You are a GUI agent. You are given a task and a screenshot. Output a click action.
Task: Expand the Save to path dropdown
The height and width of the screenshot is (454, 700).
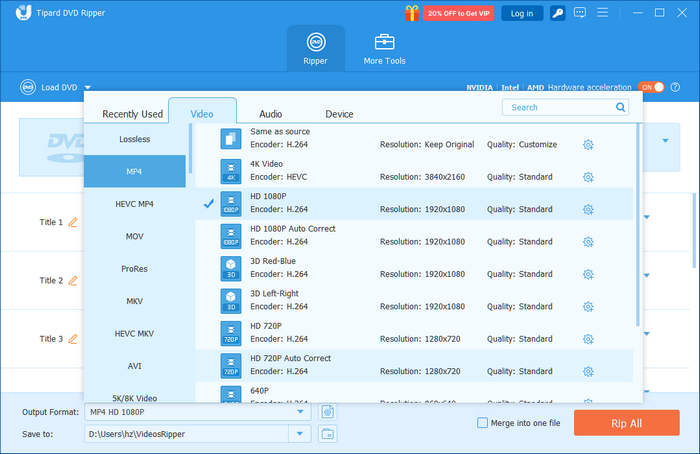click(300, 433)
